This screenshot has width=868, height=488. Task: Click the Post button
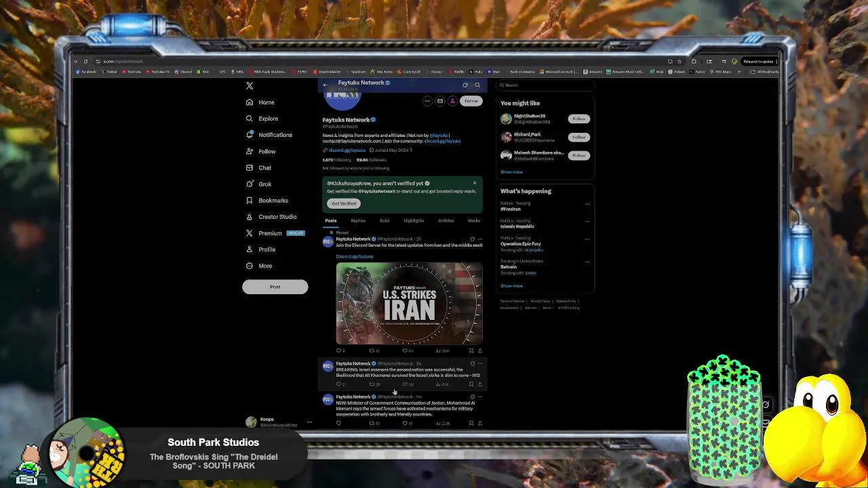(275, 287)
